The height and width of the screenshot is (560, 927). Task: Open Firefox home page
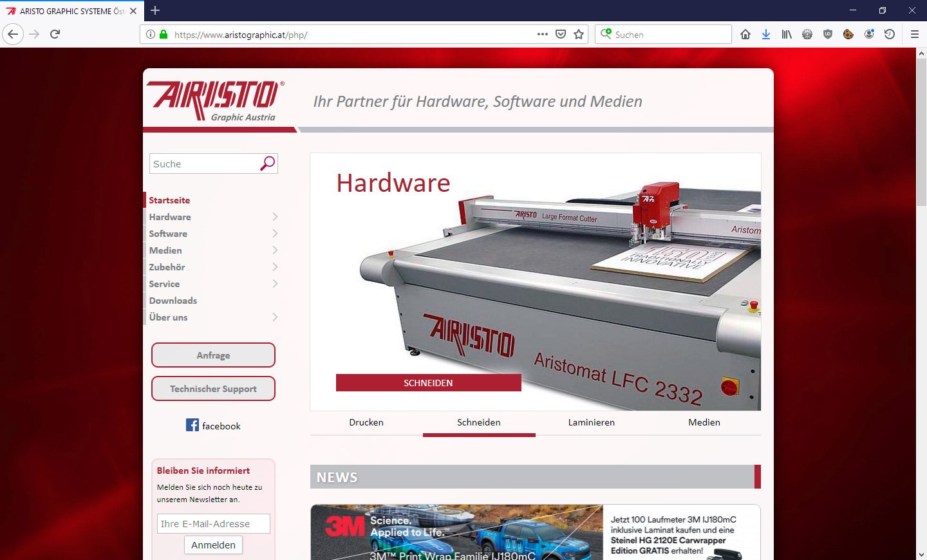click(745, 34)
